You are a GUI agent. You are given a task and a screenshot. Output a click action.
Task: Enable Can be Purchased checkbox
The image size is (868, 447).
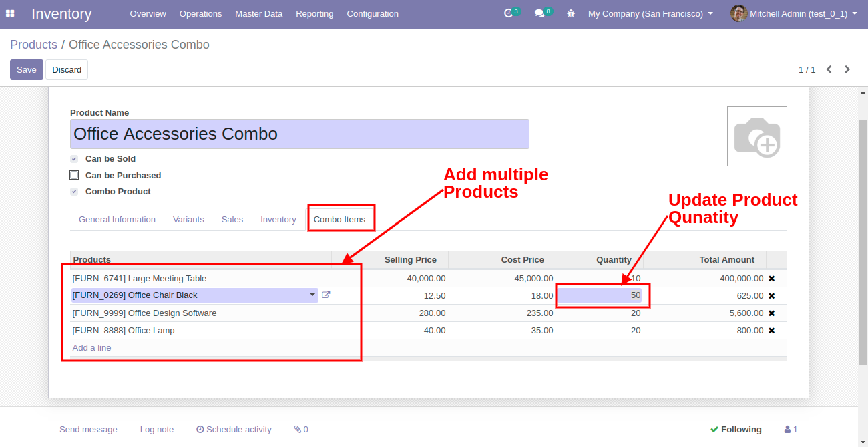74,175
